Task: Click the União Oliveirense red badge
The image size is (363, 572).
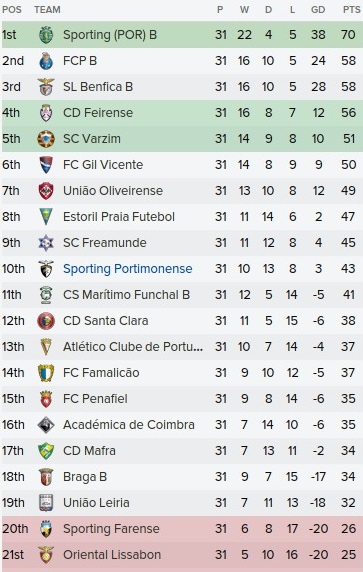Action: [46, 191]
